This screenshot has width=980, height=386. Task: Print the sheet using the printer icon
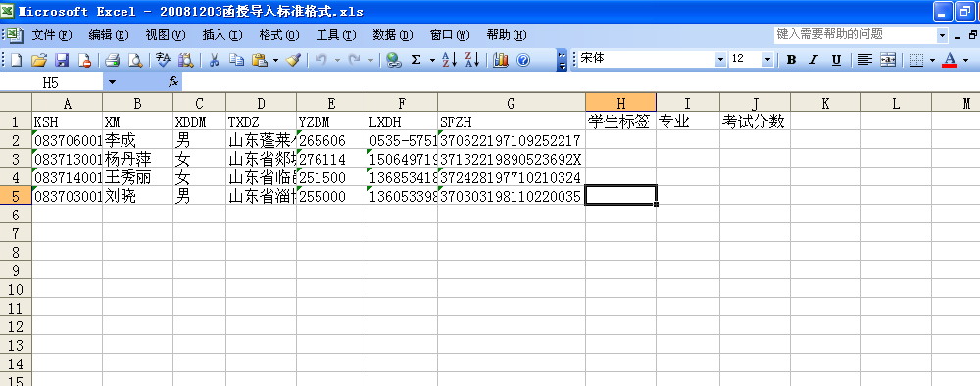click(112, 60)
